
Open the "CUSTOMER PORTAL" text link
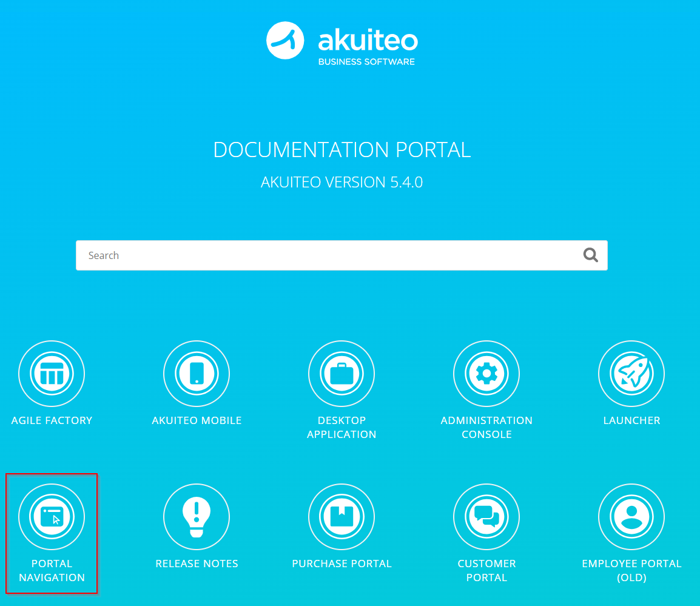(x=486, y=570)
